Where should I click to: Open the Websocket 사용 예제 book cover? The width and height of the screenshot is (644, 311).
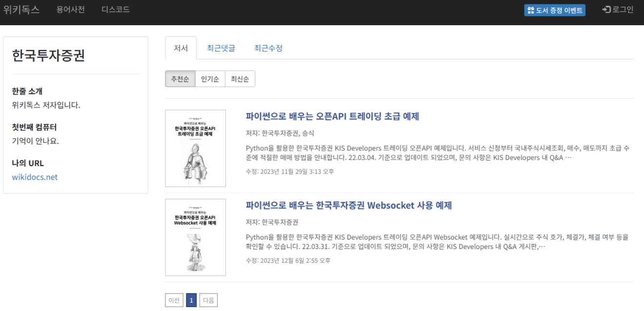tap(196, 237)
